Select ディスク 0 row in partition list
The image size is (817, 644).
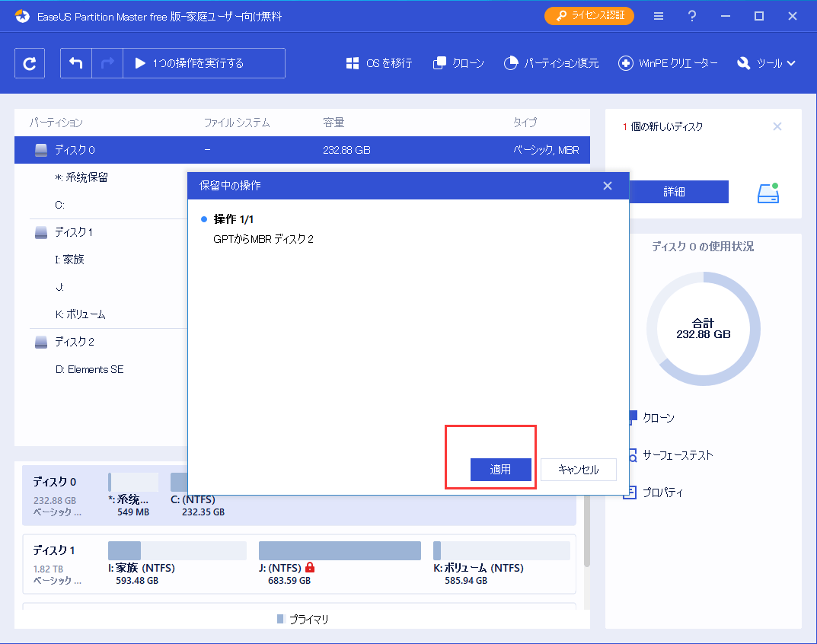click(x=302, y=150)
